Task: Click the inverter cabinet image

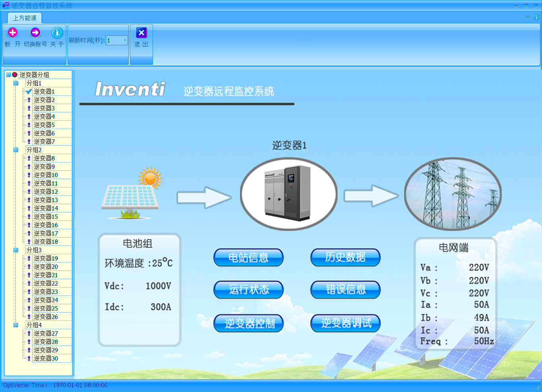Action: 288,194
